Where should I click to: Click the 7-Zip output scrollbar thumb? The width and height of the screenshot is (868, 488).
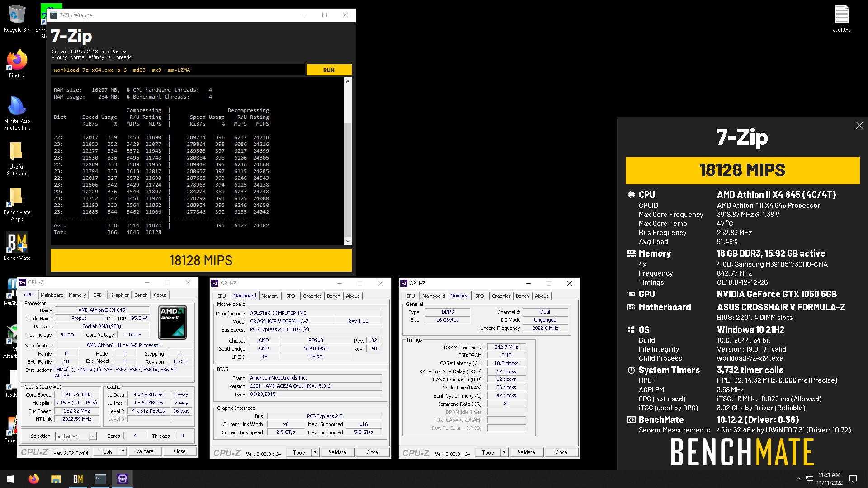(x=348, y=180)
